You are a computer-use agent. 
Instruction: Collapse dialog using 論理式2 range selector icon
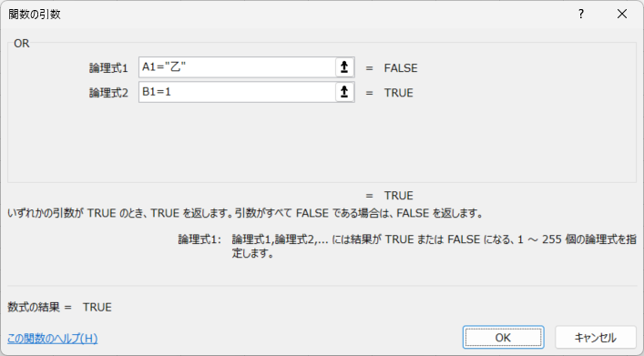pos(344,92)
